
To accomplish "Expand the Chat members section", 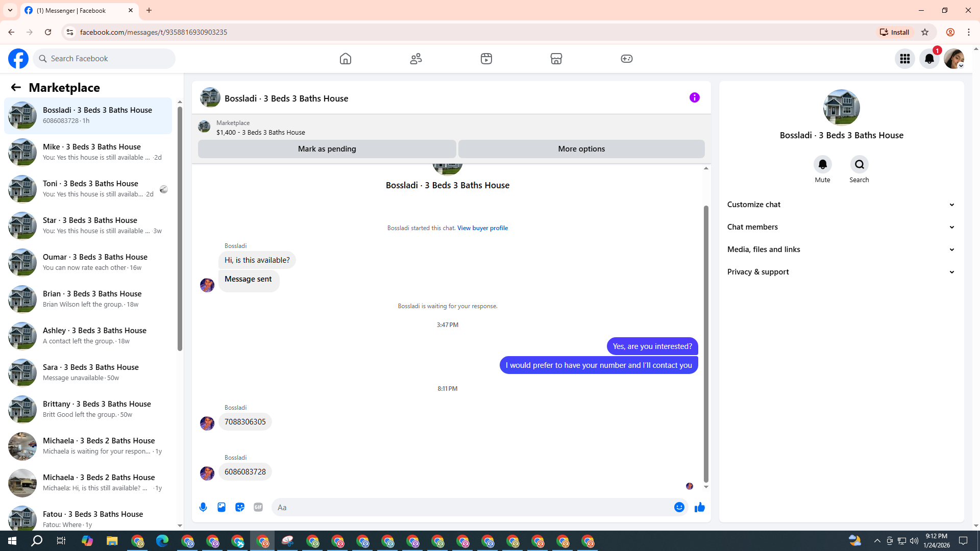I will (x=841, y=227).
